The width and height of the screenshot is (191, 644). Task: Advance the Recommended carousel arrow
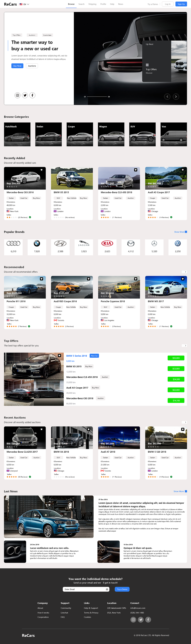[185, 272]
